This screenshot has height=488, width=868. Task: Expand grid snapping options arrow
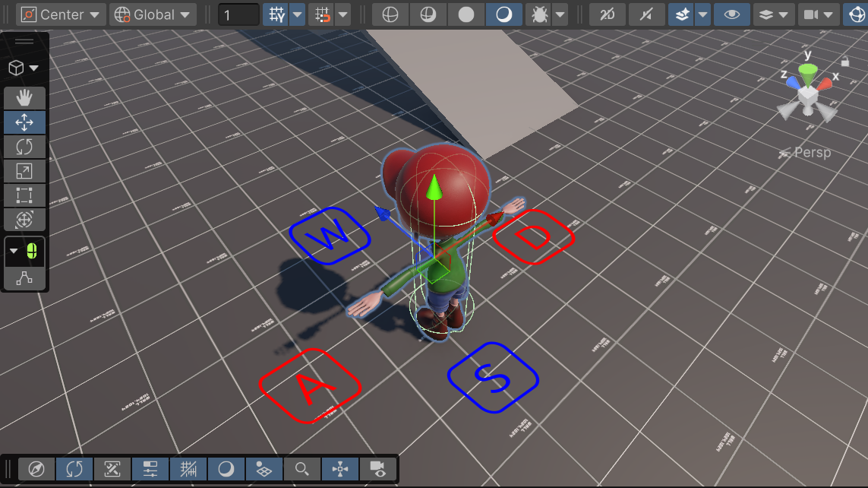click(297, 15)
